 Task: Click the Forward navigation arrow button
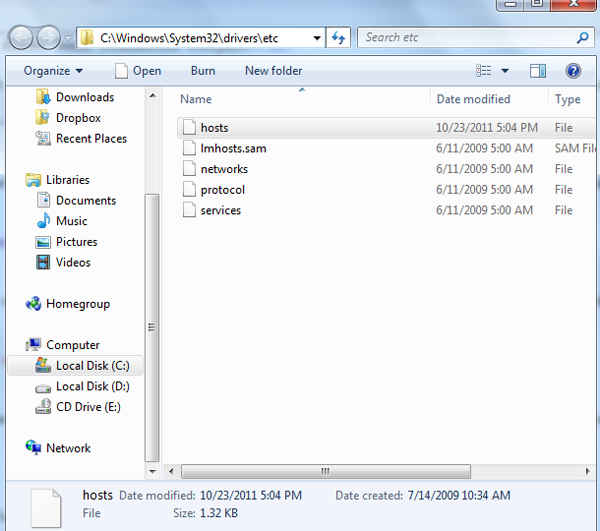tap(49, 38)
